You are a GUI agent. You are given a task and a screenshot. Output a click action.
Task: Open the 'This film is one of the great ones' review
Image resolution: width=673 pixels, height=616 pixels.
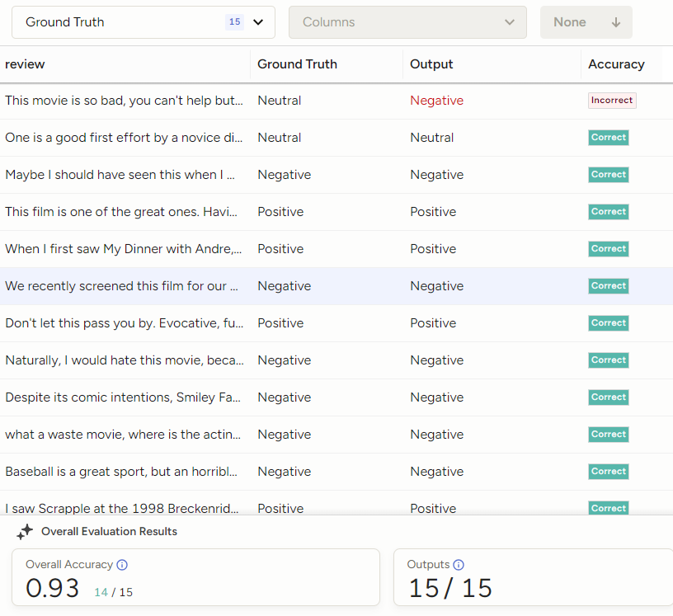(124, 212)
